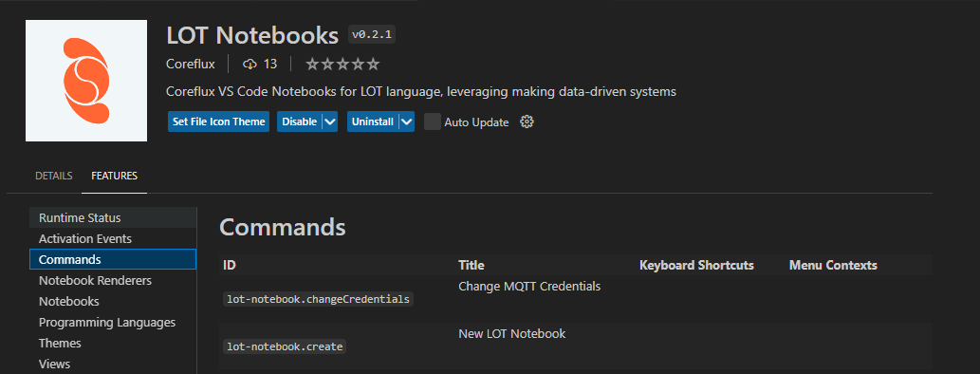Select Programming Languages in features list
This screenshot has height=374, width=980.
pyautogui.click(x=113, y=322)
